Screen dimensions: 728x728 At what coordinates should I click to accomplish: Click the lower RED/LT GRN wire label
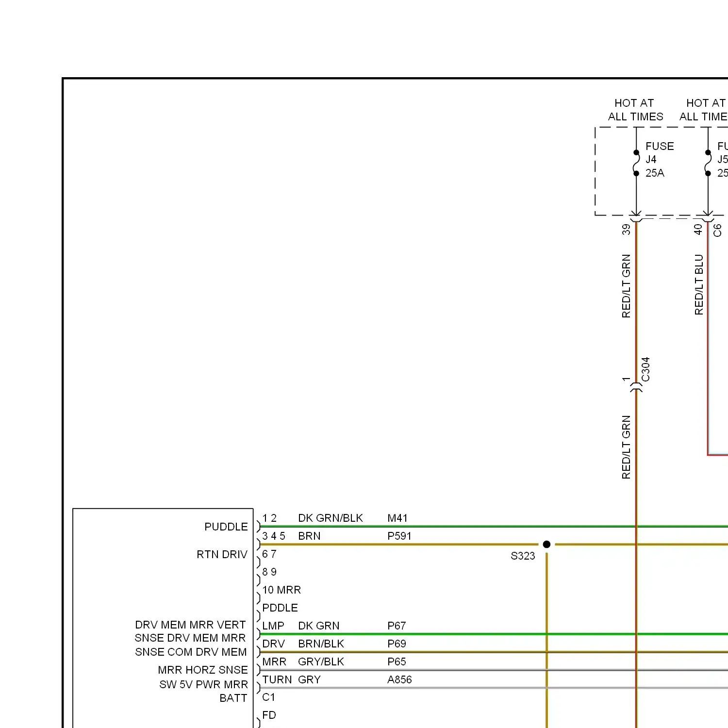tap(626, 447)
